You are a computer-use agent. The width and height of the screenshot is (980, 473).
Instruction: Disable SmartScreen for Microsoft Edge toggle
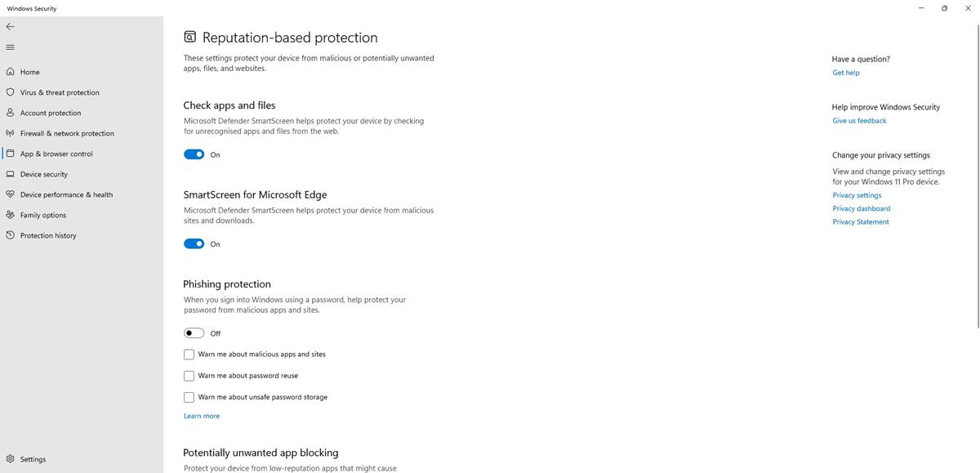(194, 243)
